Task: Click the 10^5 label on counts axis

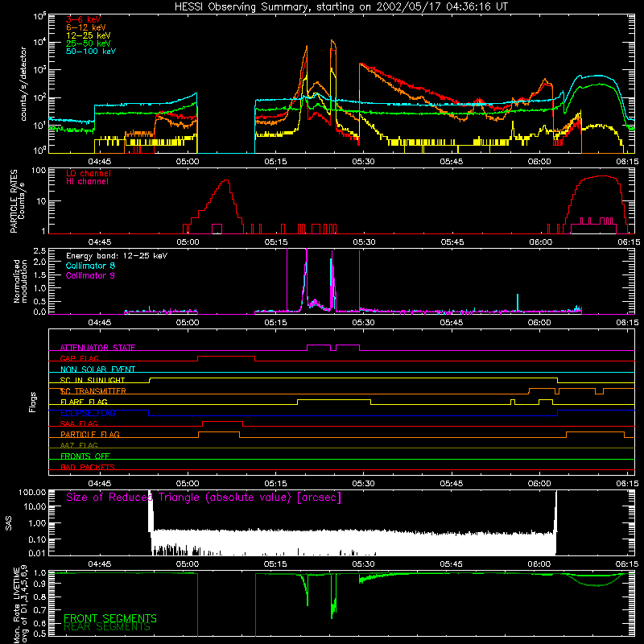Action: click(39, 16)
